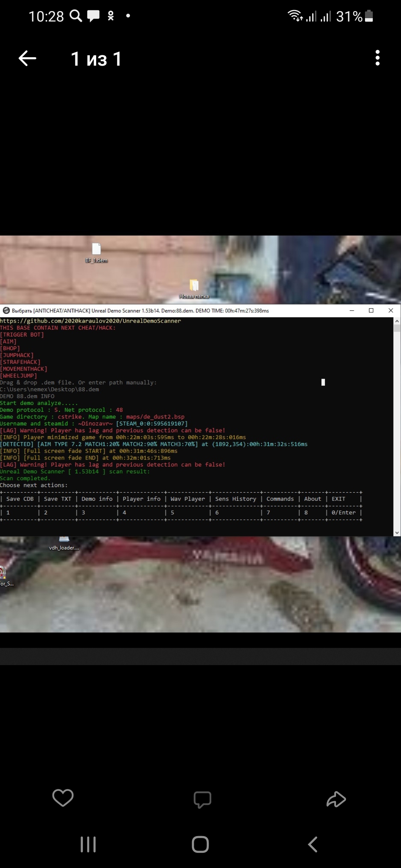Image resolution: width=401 pixels, height=868 pixels.
Task: Click the Save TXT table cell
Action: [58, 499]
